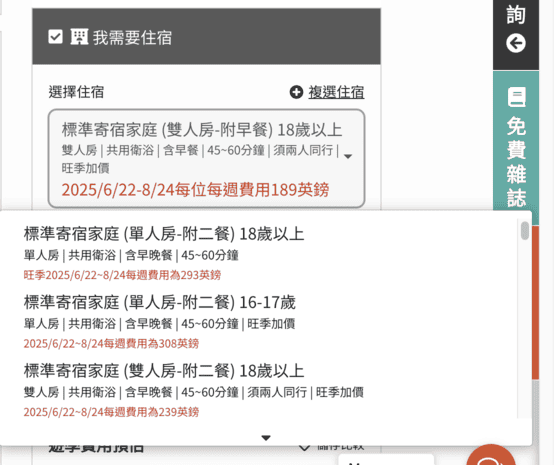Click the dropdown list scrollbar thumb
This screenshot has width=554, height=465.
tap(525, 231)
